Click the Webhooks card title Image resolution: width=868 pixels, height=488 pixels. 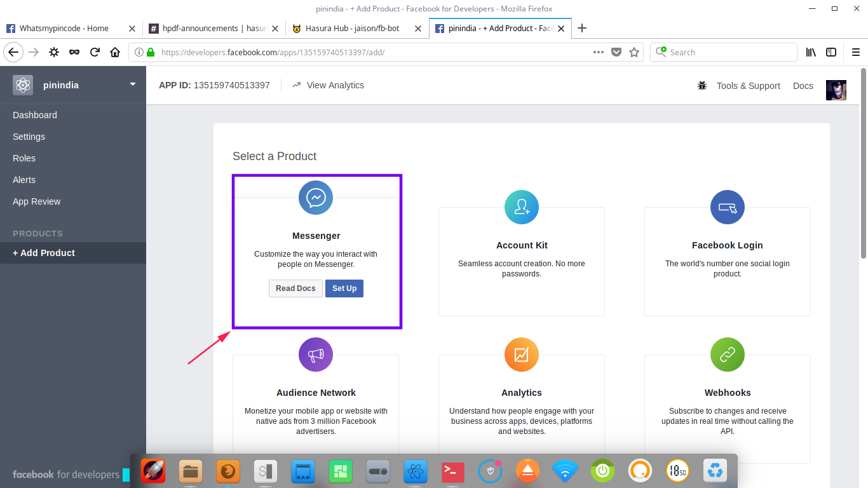(x=728, y=393)
